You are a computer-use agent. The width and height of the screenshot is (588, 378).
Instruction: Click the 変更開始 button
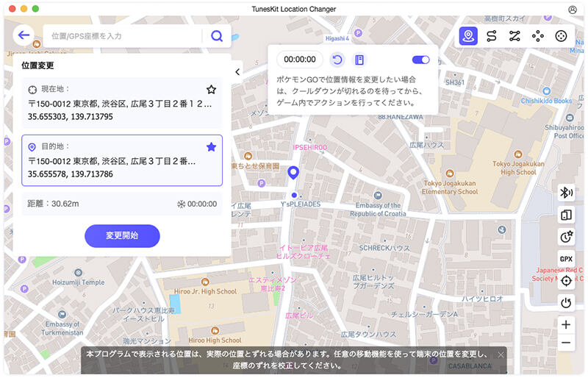pos(122,236)
